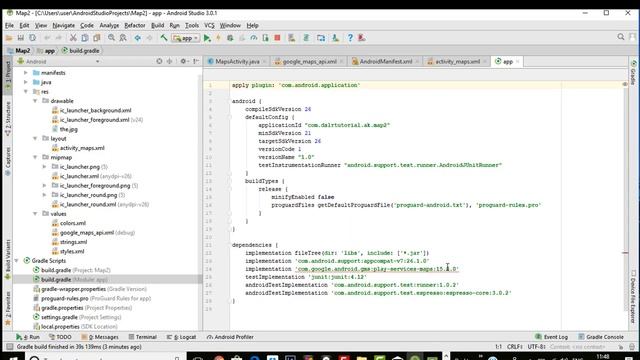Click the Replace toolbar icon
Viewport: 640px width, 360px height.
point(123,38)
